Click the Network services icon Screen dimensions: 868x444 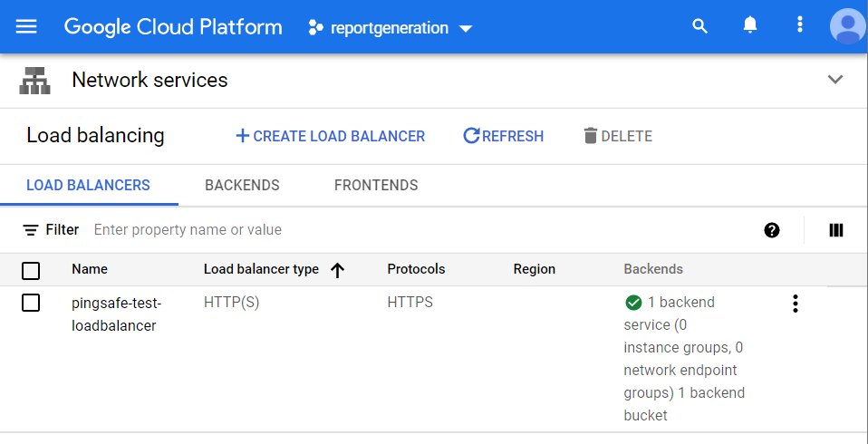pos(34,81)
